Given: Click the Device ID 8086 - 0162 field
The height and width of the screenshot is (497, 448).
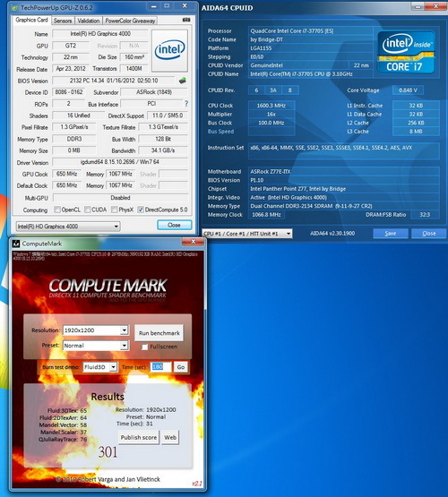Looking at the screenshot, I should [x=69, y=92].
